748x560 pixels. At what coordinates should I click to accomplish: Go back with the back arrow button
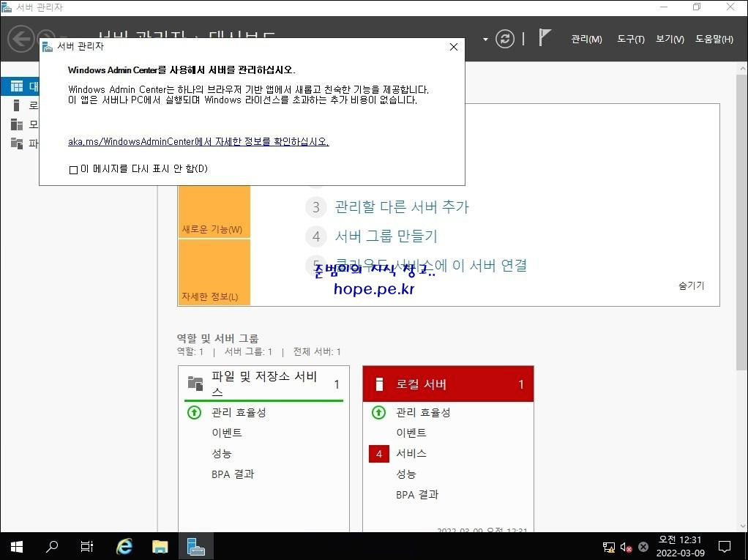(21, 39)
